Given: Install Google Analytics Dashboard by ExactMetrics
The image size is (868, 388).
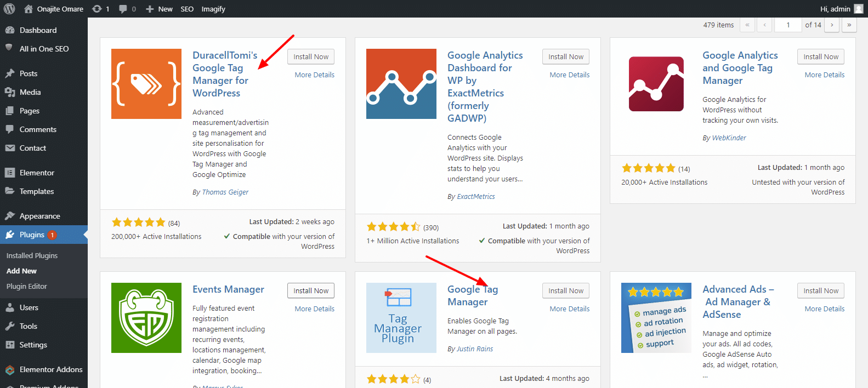Looking at the screenshot, I should click(x=566, y=56).
